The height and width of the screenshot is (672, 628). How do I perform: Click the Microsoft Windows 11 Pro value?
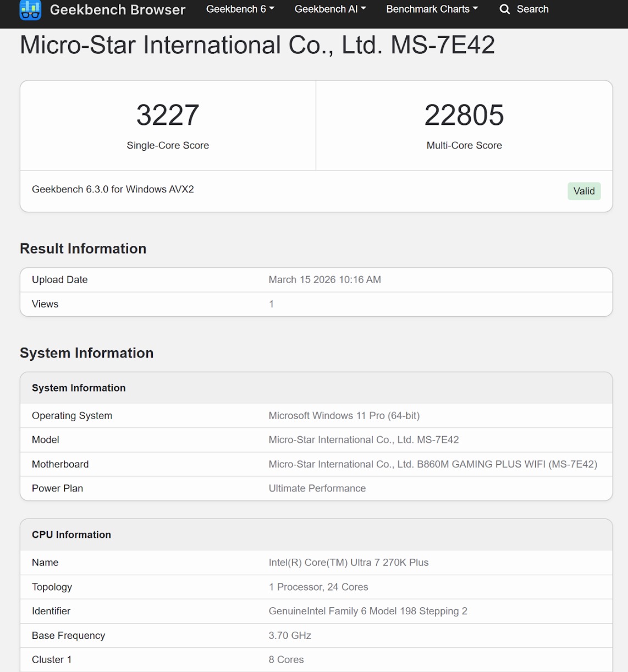click(x=344, y=416)
